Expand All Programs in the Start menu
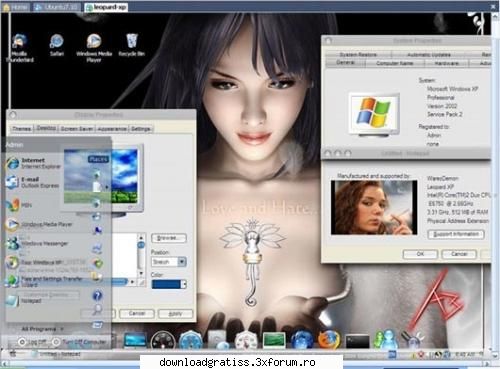Viewport: 500px width, 369px height. pos(43,329)
